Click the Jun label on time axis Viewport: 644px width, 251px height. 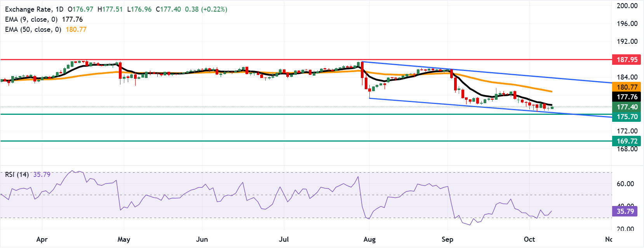[x=202, y=239]
